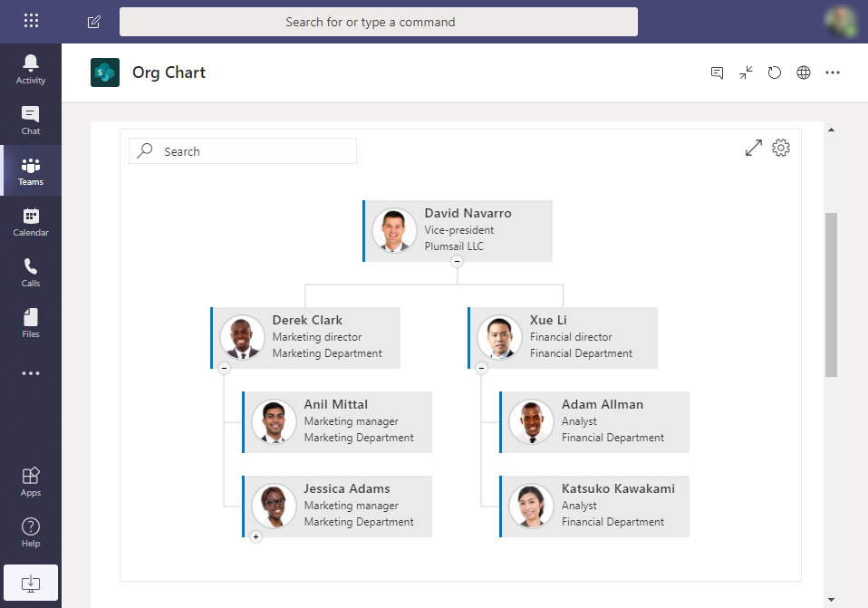The image size is (868, 608).
Task: Open the conversation panel in Org Chart
Action: tap(717, 72)
